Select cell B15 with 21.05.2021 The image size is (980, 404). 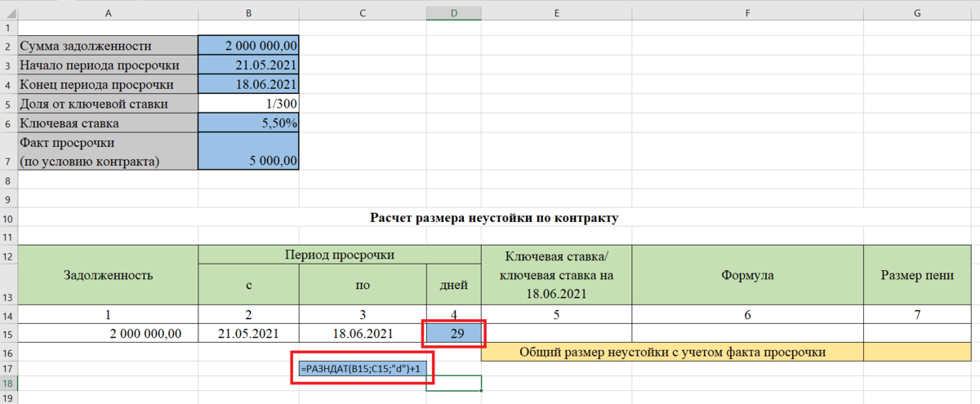click(x=248, y=333)
